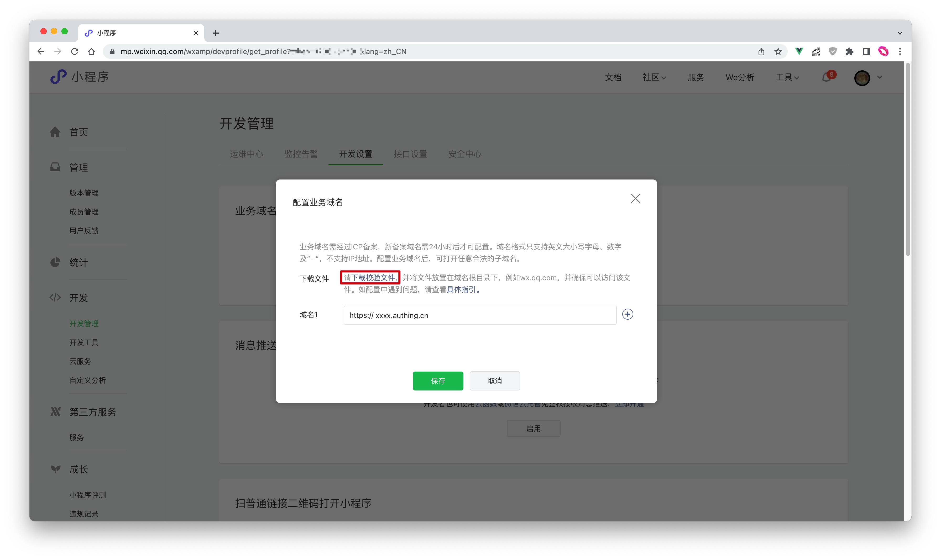Open the browser extensions puzzle icon
Viewport: 941px width, 560px height.
(x=849, y=51)
